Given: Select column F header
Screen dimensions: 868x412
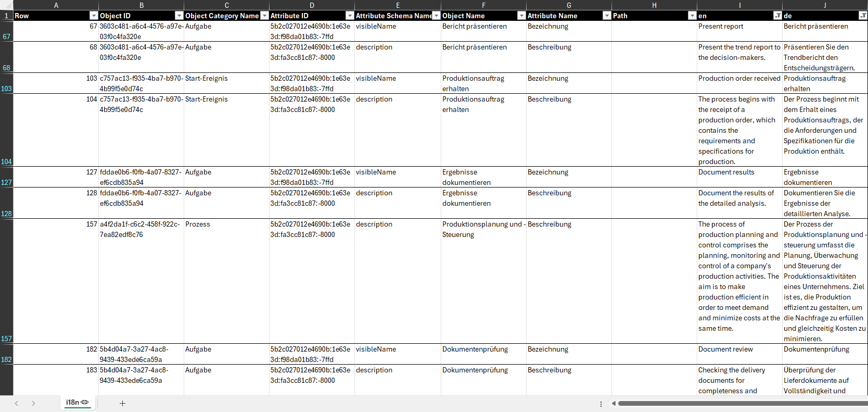Looking at the screenshot, I should 484,5.
